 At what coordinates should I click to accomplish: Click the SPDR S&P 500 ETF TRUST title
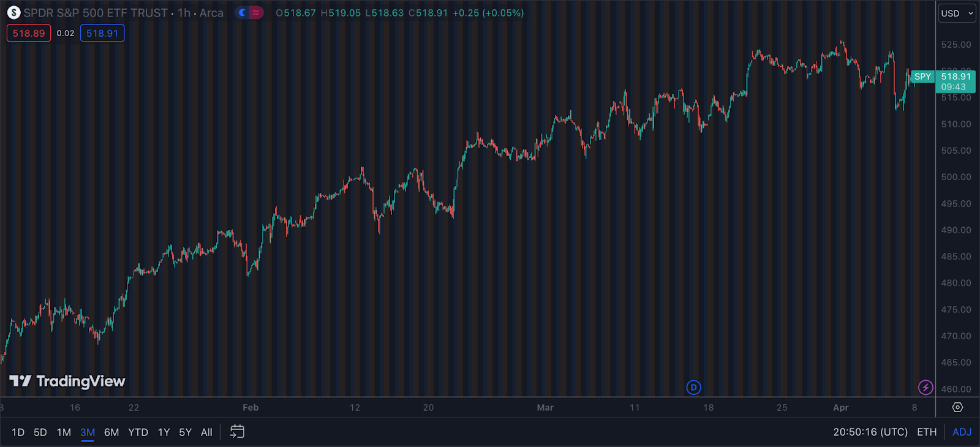(x=96, y=13)
